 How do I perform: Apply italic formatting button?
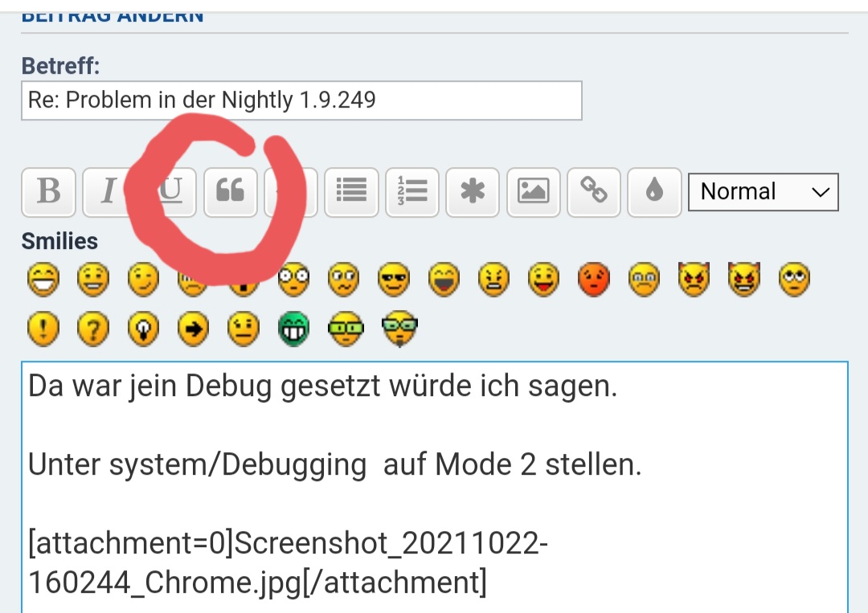[108, 192]
